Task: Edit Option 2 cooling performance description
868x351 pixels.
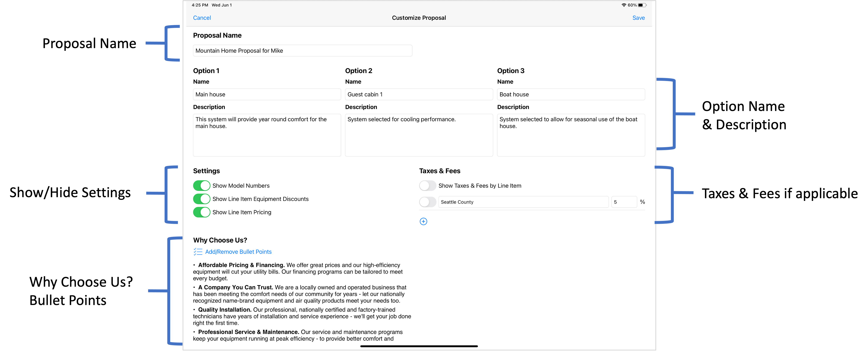Action: click(x=419, y=135)
